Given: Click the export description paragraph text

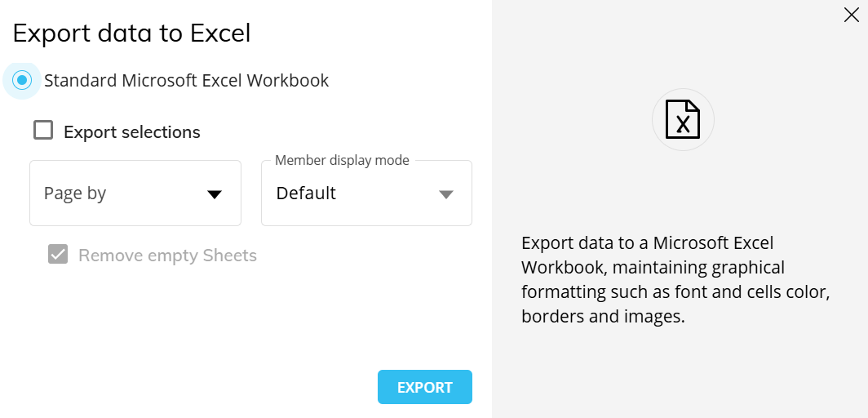Looking at the screenshot, I should (675, 279).
